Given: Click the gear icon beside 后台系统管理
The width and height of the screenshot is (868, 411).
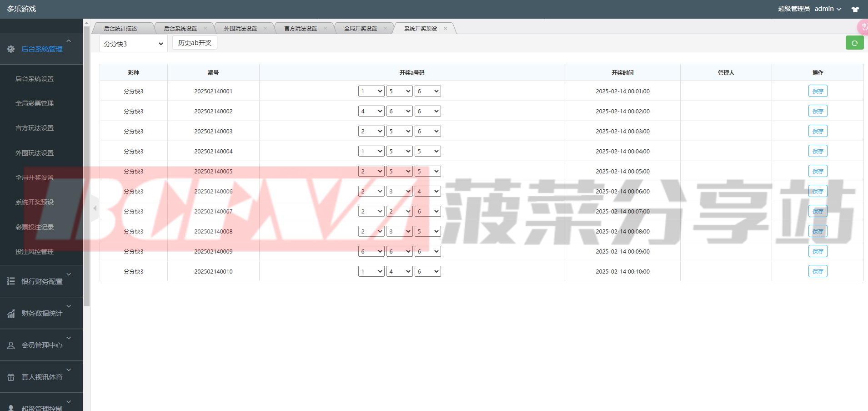Looking at the screenshot, I should coord(11,49).
